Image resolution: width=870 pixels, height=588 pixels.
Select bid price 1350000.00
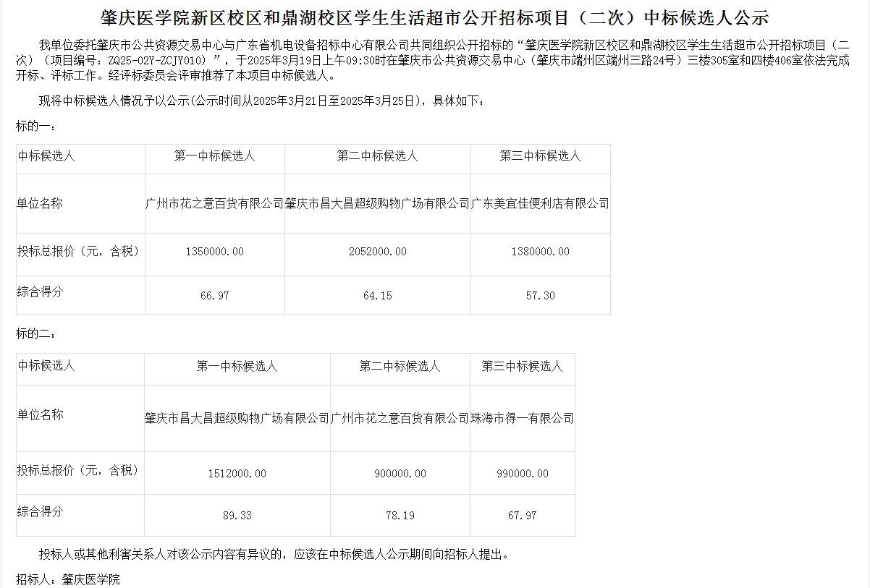(x=214, y=252)
